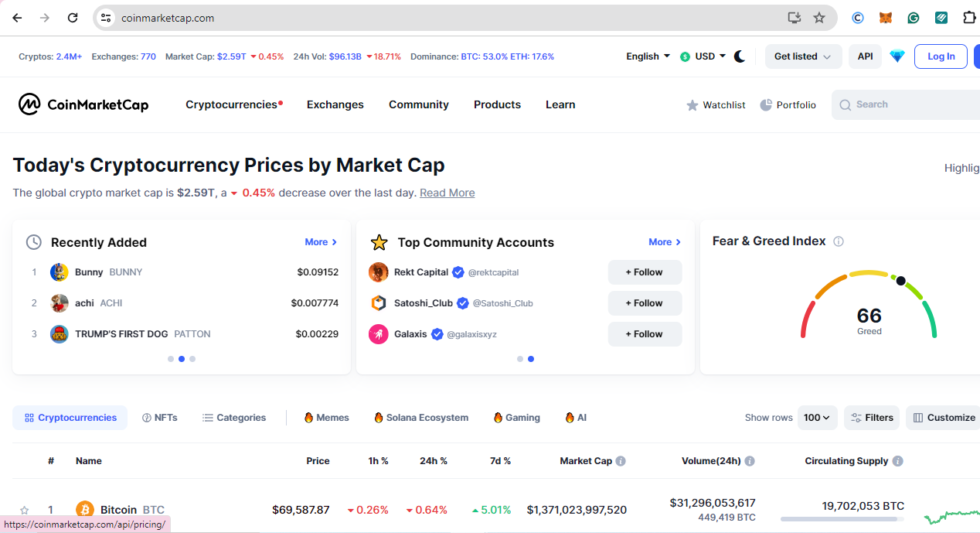Image resolution: width=980 pixels, height=533 pixels.
Task: Click the Read More link
Action: pyautogui.click(x=447, y=193)
